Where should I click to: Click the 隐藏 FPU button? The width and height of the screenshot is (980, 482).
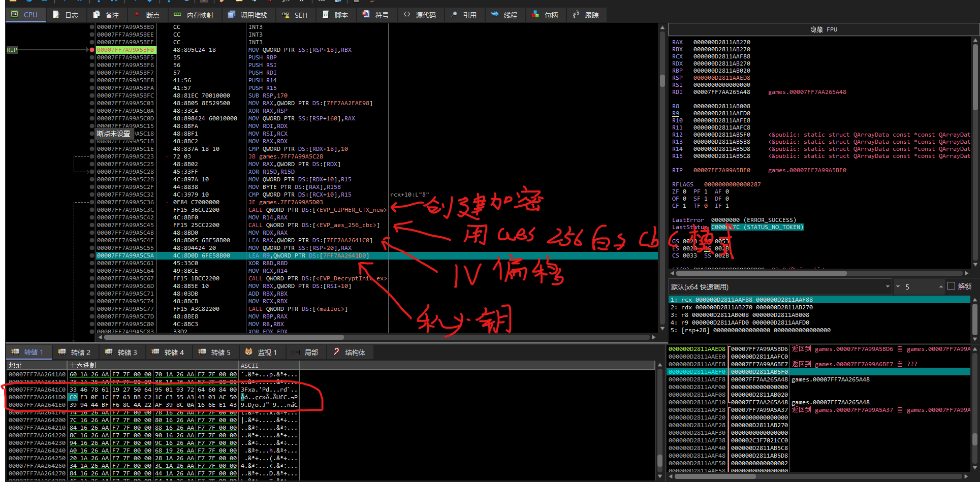(x=823, y=29)
